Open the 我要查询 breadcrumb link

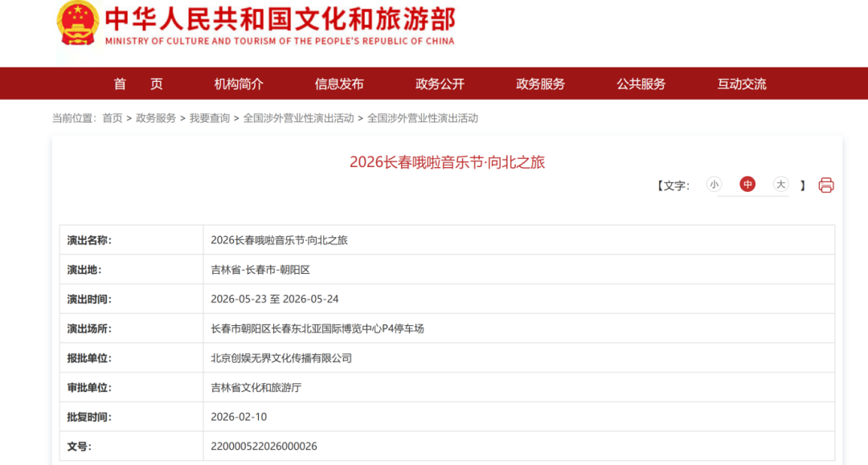[209, 118]
